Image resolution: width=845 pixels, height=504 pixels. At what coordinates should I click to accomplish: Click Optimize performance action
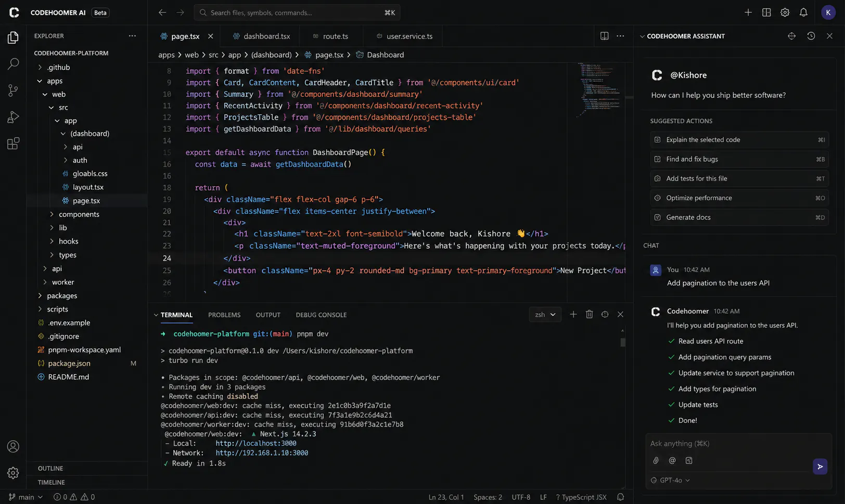click(x=739, y=198)
